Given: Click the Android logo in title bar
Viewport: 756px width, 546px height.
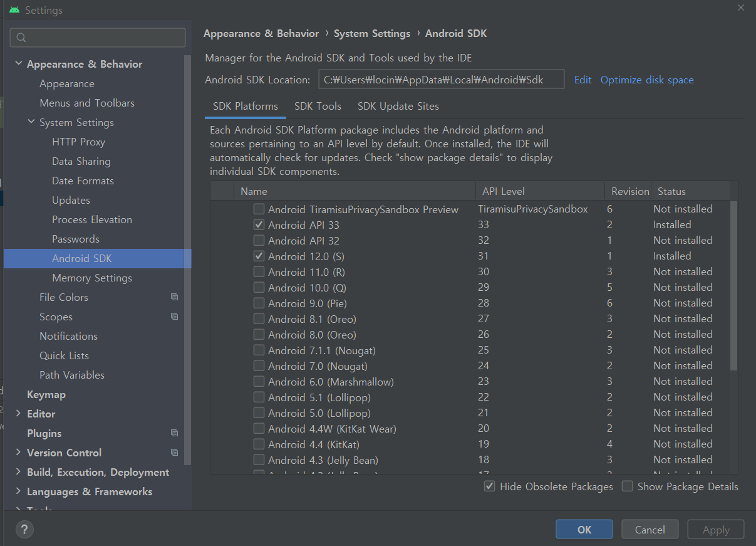Looking at the screenshot, I should tap(14, 10).
